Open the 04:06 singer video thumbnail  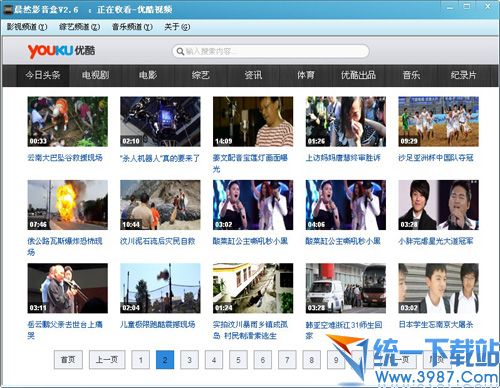(x=346, y=205)
